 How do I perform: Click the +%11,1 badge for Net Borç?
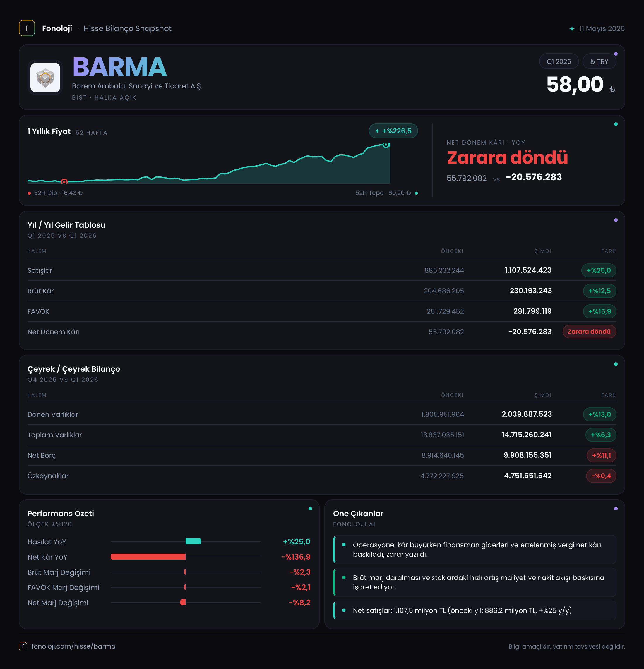601,455
